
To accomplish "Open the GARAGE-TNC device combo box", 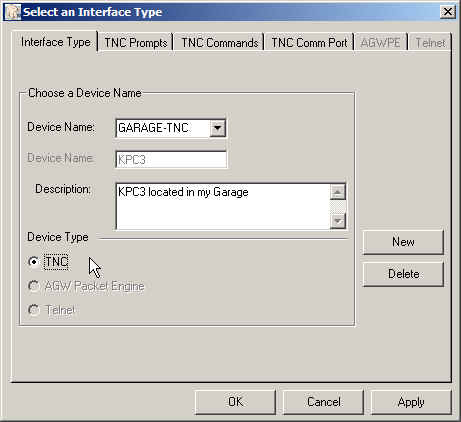I will coord(171,128).
